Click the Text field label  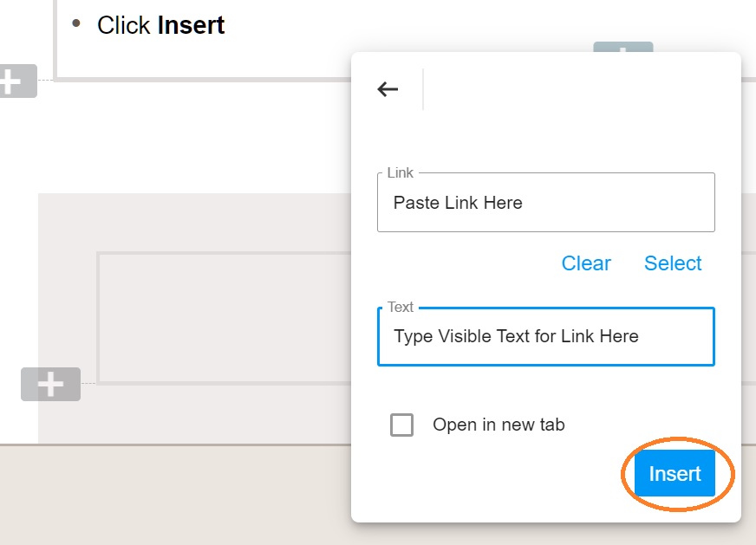tap(401, 307)
